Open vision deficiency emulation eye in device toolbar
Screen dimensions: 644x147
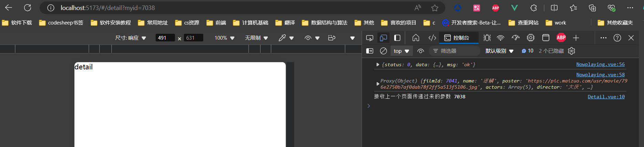(x=312, y=38)
